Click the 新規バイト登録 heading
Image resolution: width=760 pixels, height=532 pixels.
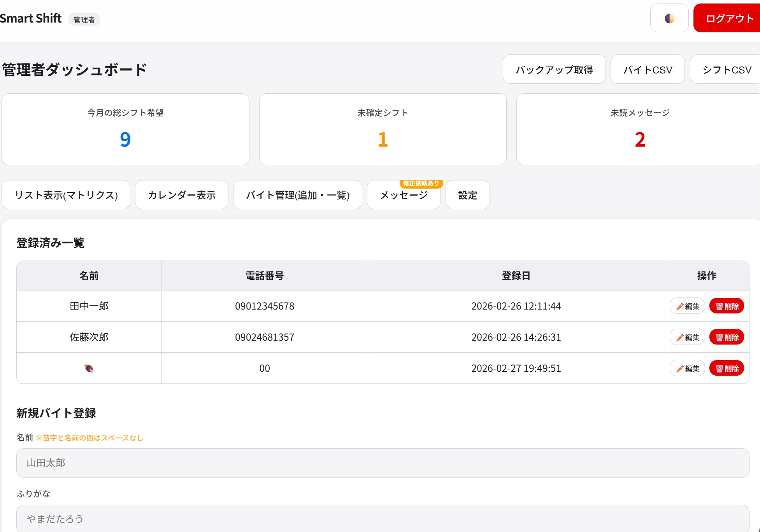56,413
